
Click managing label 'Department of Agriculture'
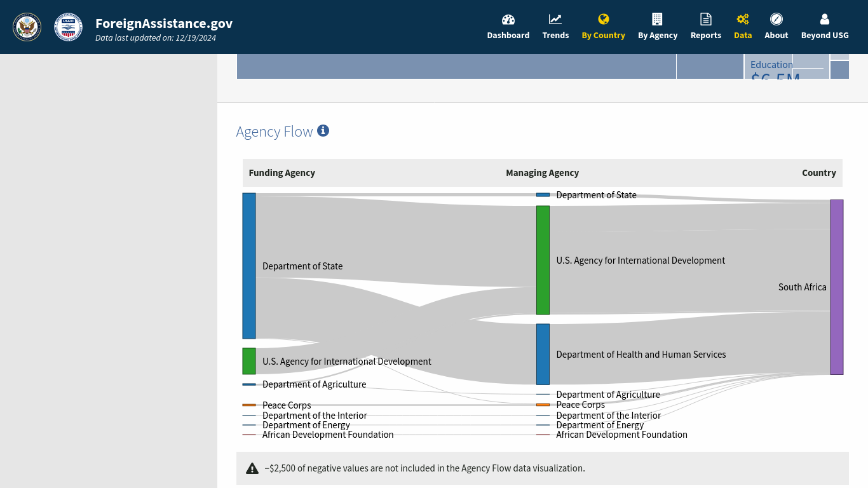pyautogui.click(x=608, y=395)
